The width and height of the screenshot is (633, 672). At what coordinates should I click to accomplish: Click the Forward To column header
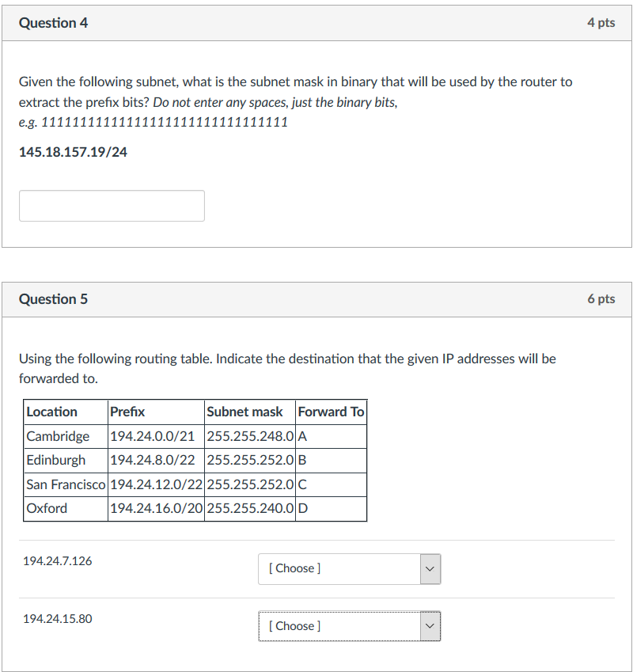coord(331,412)
